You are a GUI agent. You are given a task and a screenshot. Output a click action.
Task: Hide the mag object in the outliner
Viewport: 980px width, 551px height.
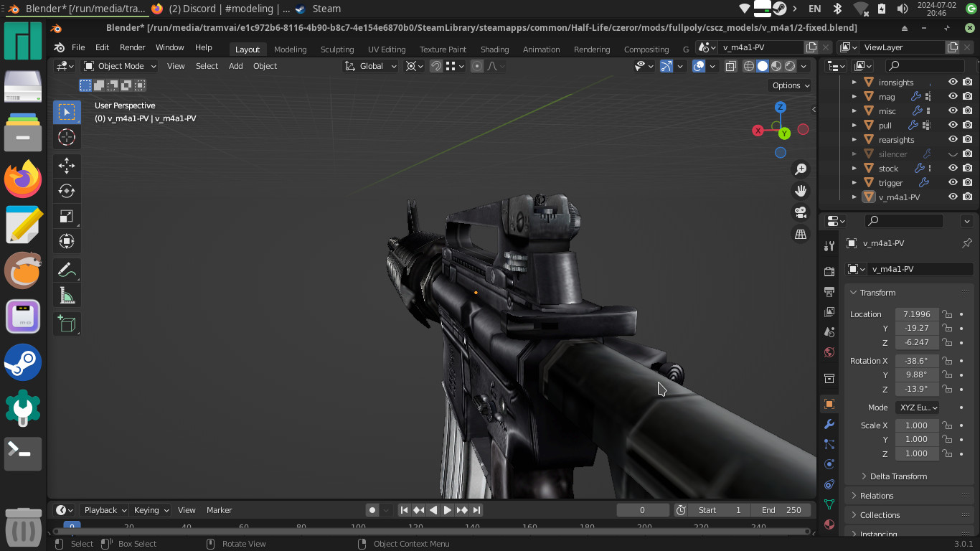click(953, 95)
